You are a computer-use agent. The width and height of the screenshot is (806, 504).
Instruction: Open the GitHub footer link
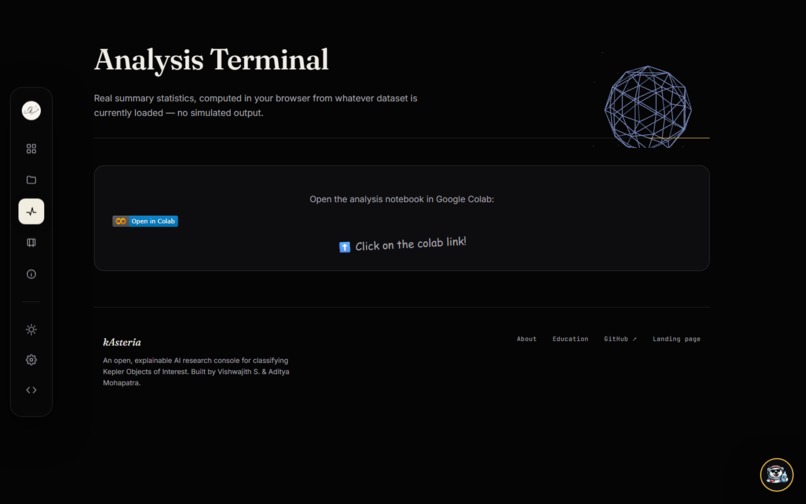pos(620,339)
